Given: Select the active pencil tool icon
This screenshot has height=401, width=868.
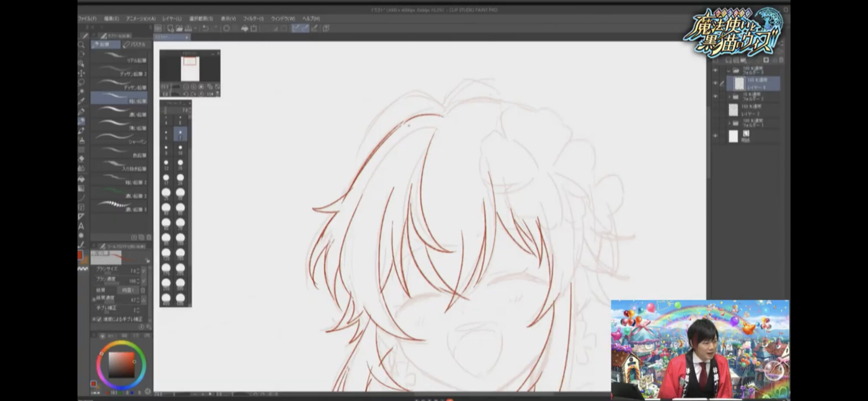Looking at the screenshot, I should coord(81,121).
